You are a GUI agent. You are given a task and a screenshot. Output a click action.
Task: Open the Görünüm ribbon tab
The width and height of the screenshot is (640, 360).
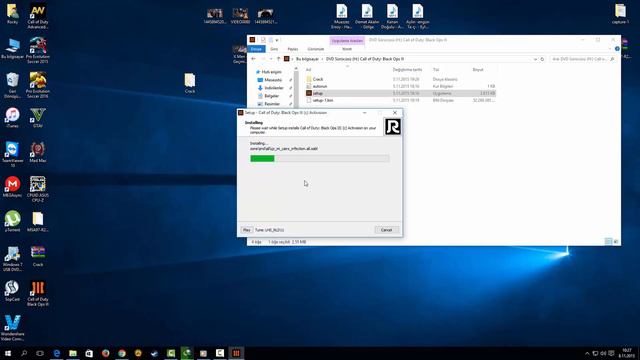tap(316, 49)
